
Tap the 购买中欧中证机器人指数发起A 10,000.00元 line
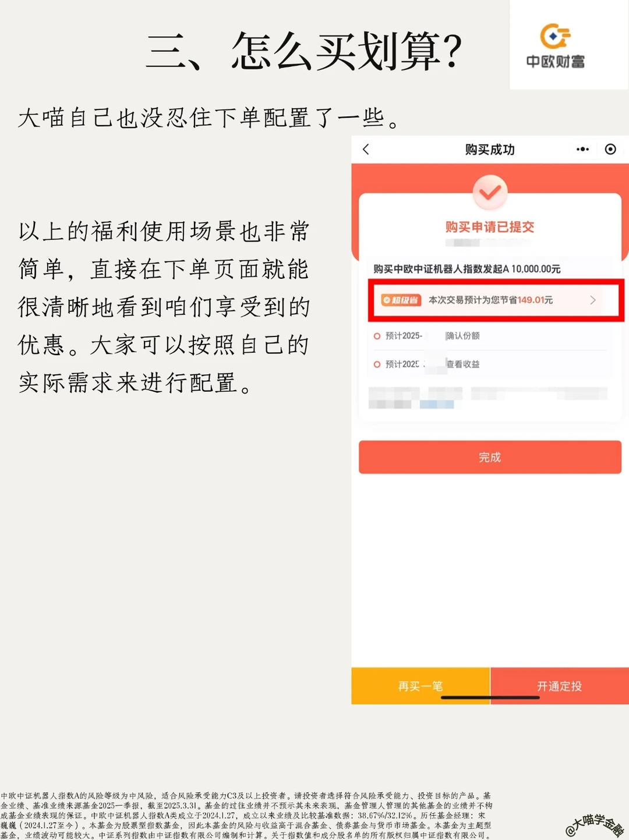467,269
